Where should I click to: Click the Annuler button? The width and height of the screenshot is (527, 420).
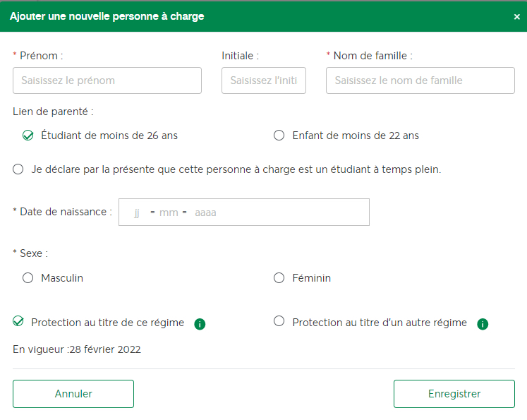click(x=73, y=394)
